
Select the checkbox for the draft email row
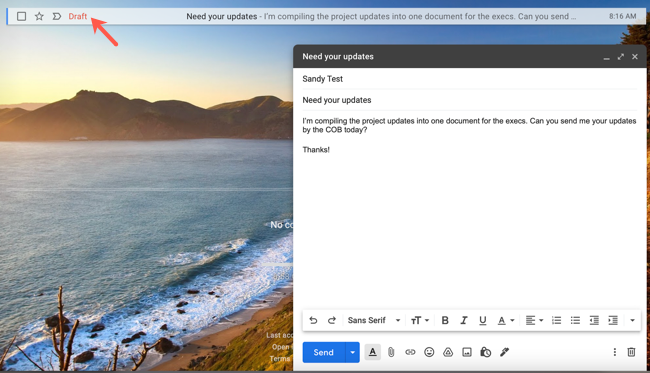pos(22,16)
